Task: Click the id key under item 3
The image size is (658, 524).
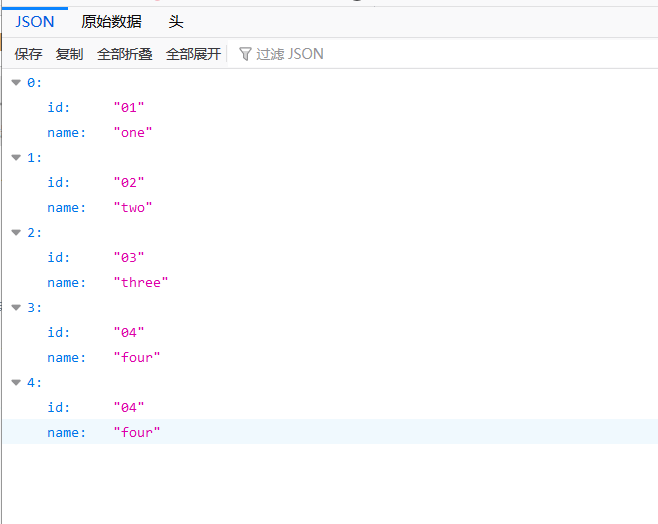Action: tap(58, 333)
